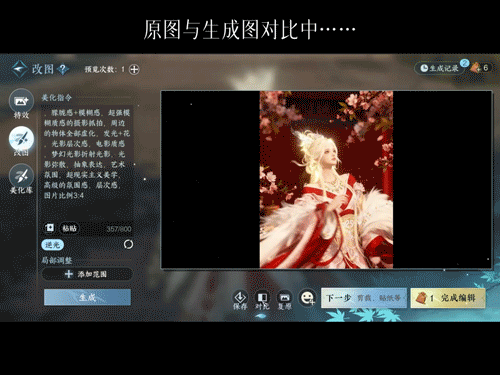500x375 pixels.
Task: Click the 对比 compare icon
Action: [x=262, y=297]
